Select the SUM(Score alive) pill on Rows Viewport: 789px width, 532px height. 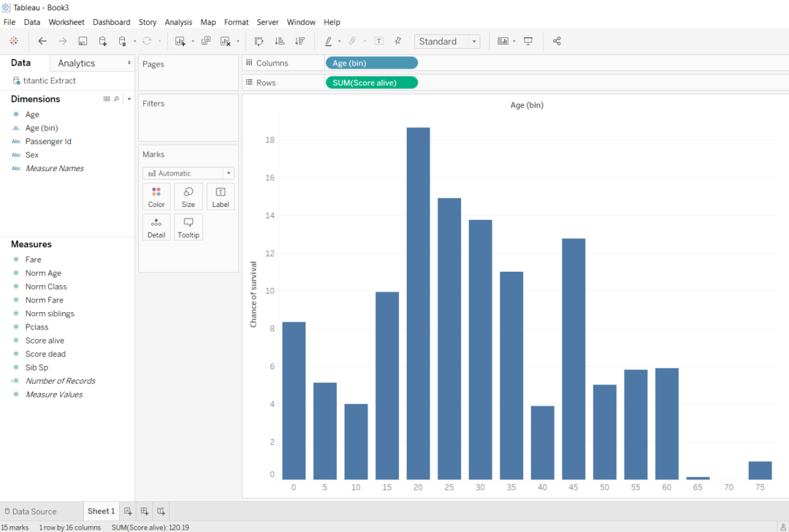coord(371,82)
